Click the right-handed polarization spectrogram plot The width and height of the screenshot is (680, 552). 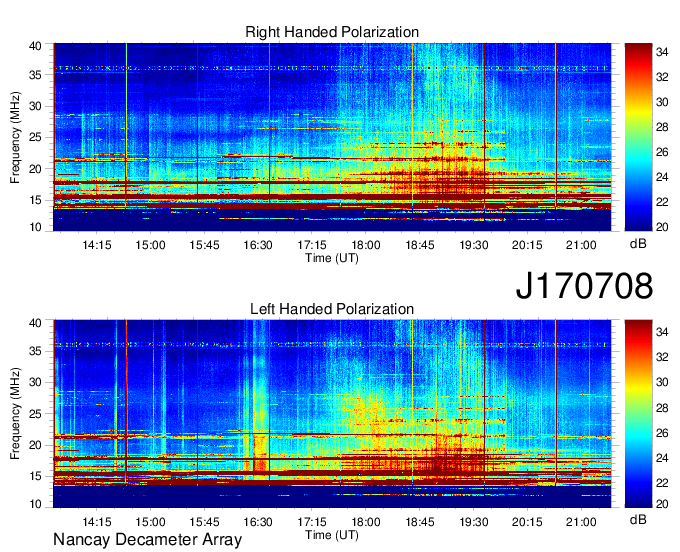tap(332, 137)
